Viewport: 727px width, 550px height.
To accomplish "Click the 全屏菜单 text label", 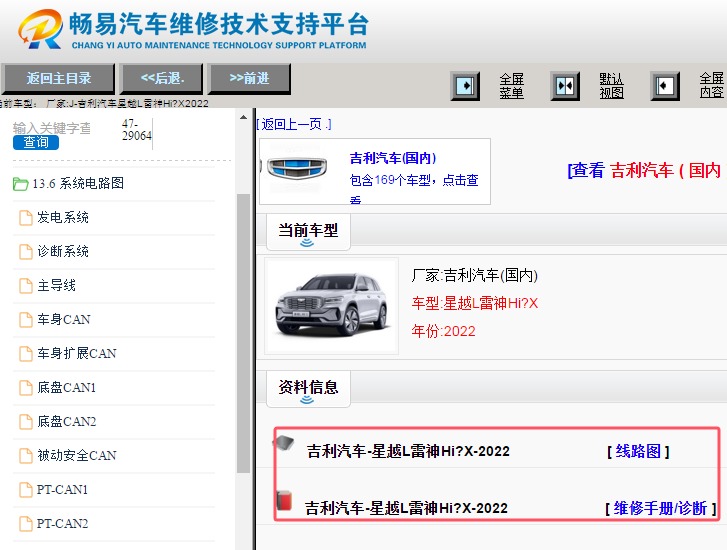I will point(511,86).
